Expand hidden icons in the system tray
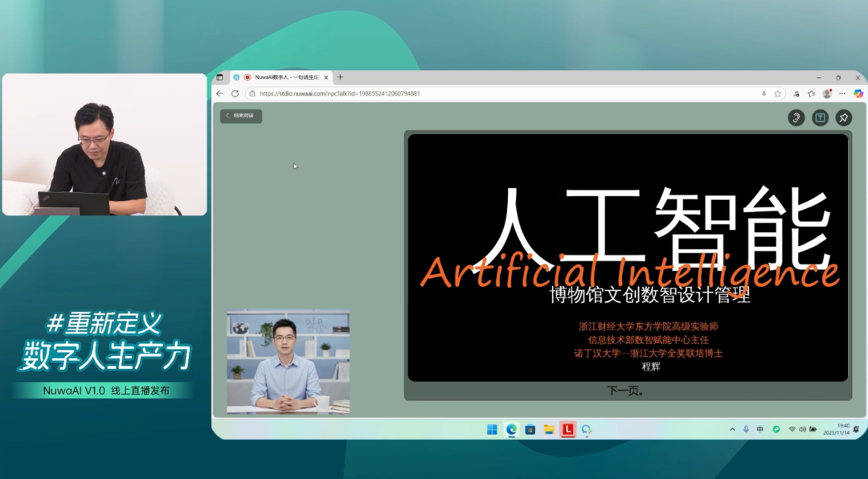This screenshot has height=479, width=868. pyautogui.click(x=732, y=429)
